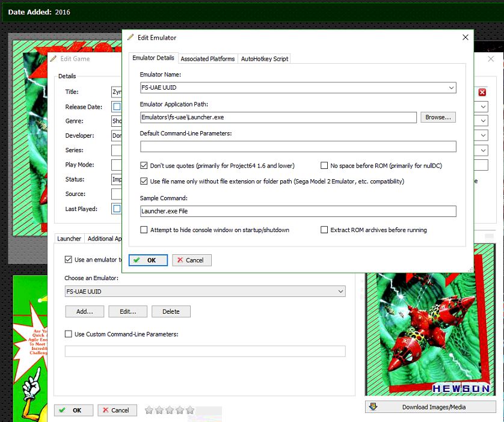Image resolution: width=504 pixels, height=422 pixels.
Task: Enable Use Custom Command-Line Parameters
Action: tap(68, 334)
